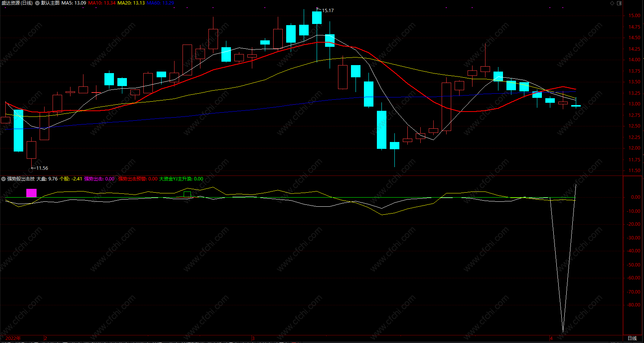Click the 盛达资源(日线) stock title
The width and height of the screenshot is (644, 343).
17,3
